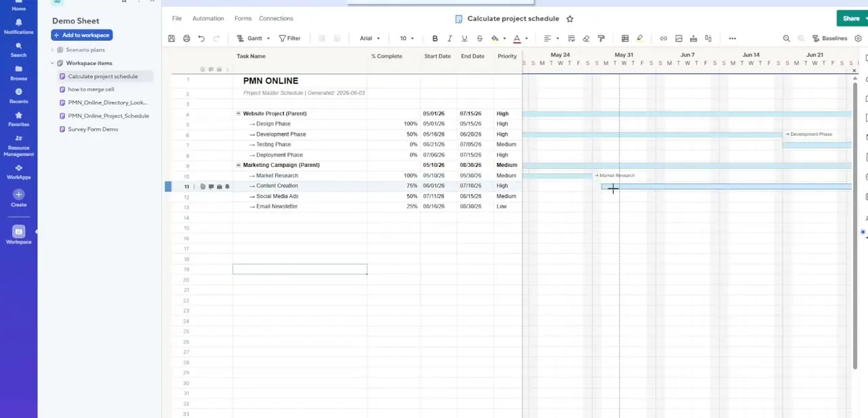Open the font size 10 dropdown

pyautogui.click(x=407, y=39)
